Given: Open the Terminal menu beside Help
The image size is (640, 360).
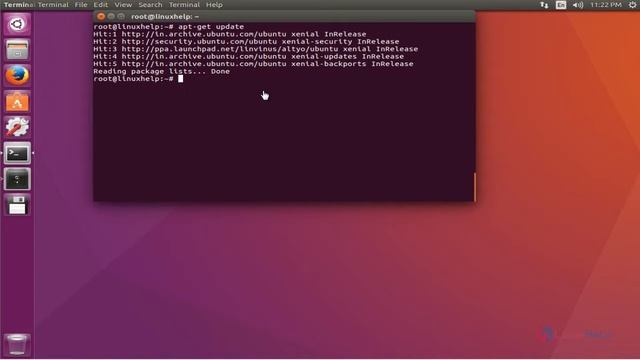Looking at the screenshot, I should (184, 5).
